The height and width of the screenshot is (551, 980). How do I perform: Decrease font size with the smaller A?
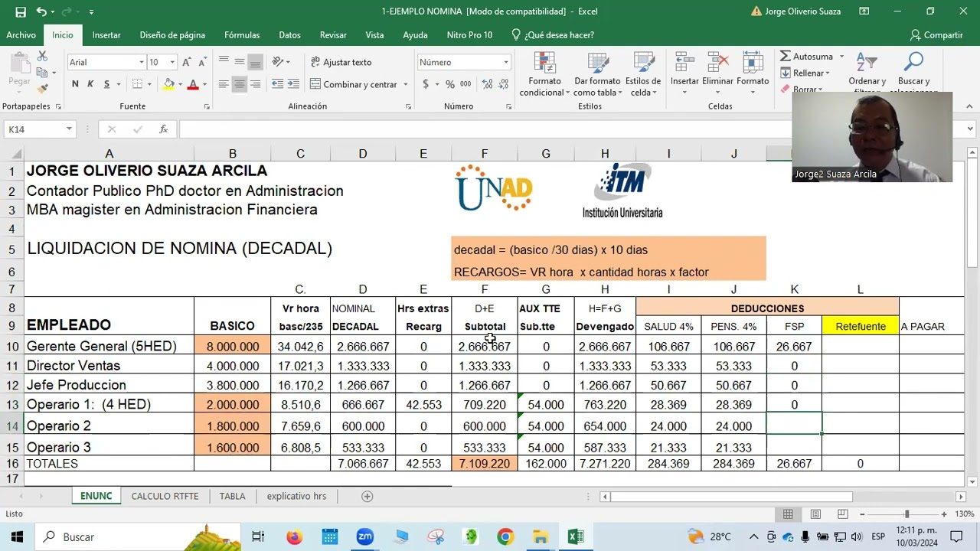[203, 62]
